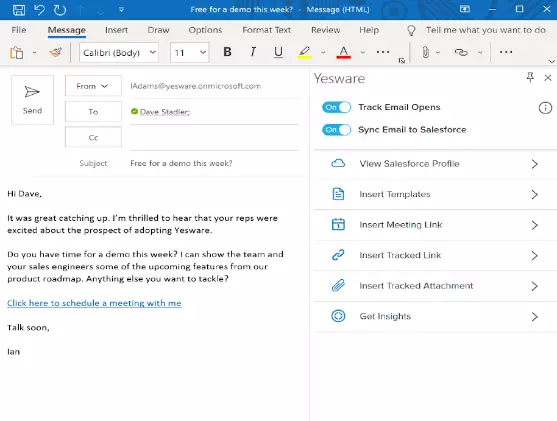Open the File menu
The height and width of the screenshot is (421, 557).
[x=19, y=30]
